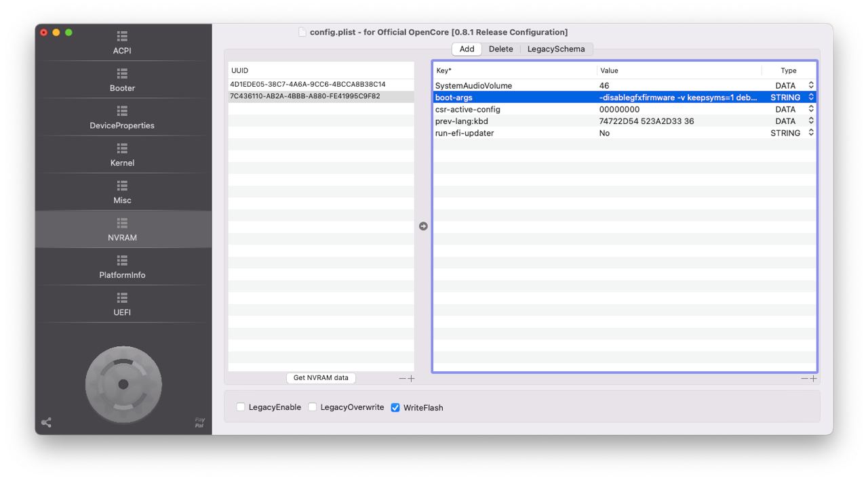Enable the LegacyOverwrite checkbox
The image size is (868, 481).
(313, 407)
